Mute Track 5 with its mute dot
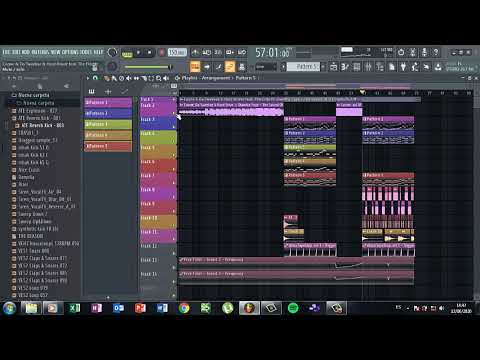The width and height of the screenshot is (480, 360). point(174,155)
